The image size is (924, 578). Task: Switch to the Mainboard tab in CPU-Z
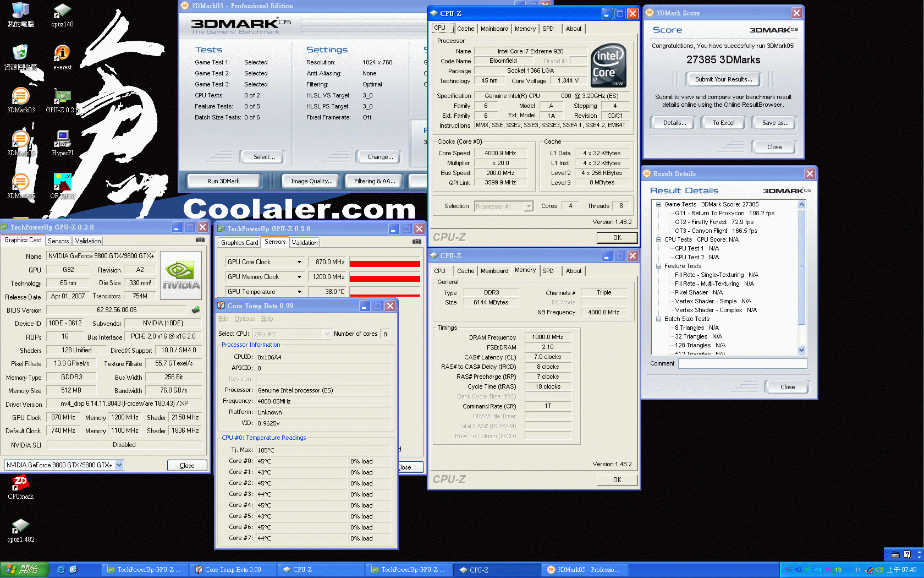[x=494, y=29]
